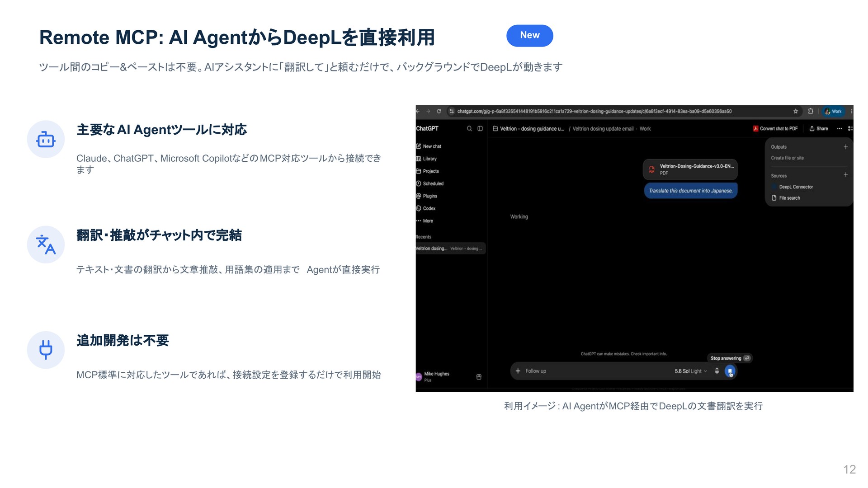The width and height of the screenshot is (868, 488).
Task: Click the translate language icon
Action: (46, 244)
